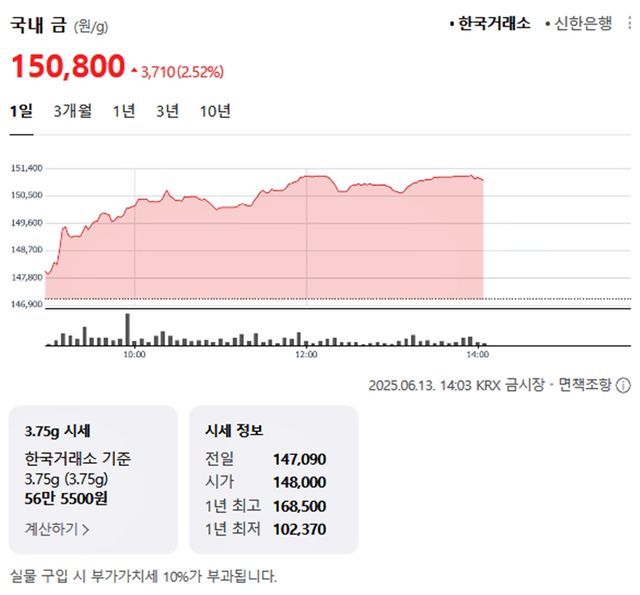Image resolution: width=640 pixels, height=595 pixels.
Task: Open the 3년 chart tab
Action: click(167, 111)
